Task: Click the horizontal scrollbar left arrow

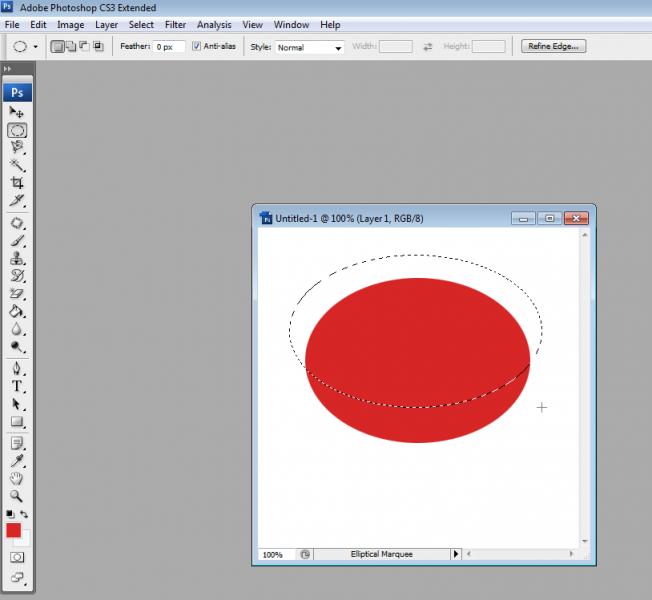Action: click(x=469, y=553)
